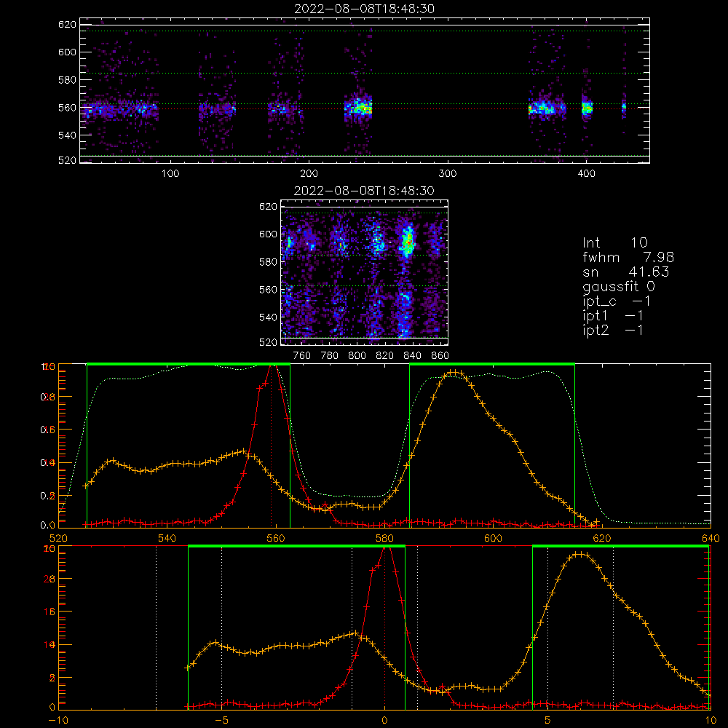The width and height of the screenshot is (728, 728).
Task: Click the top image title 2022-08-08T18:48:30
Action: pos(364,9)
